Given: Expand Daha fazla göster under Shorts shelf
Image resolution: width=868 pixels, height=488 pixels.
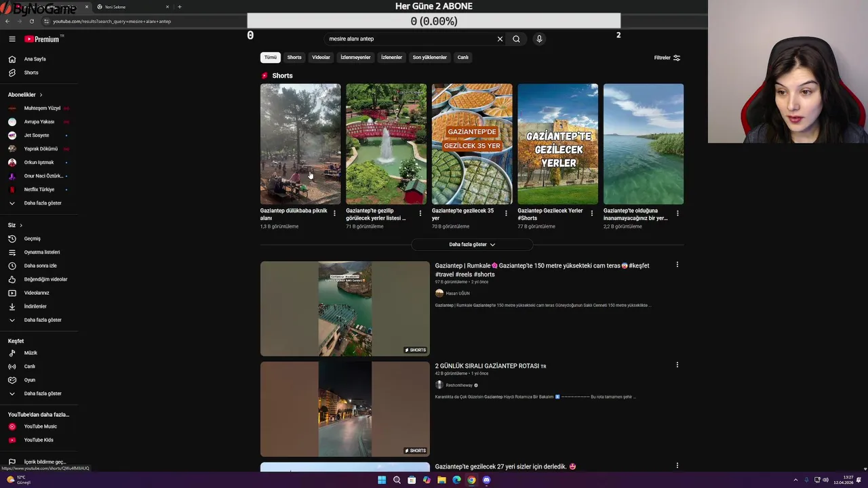Looking at the screenshot, I should click(x=472, y=245).
